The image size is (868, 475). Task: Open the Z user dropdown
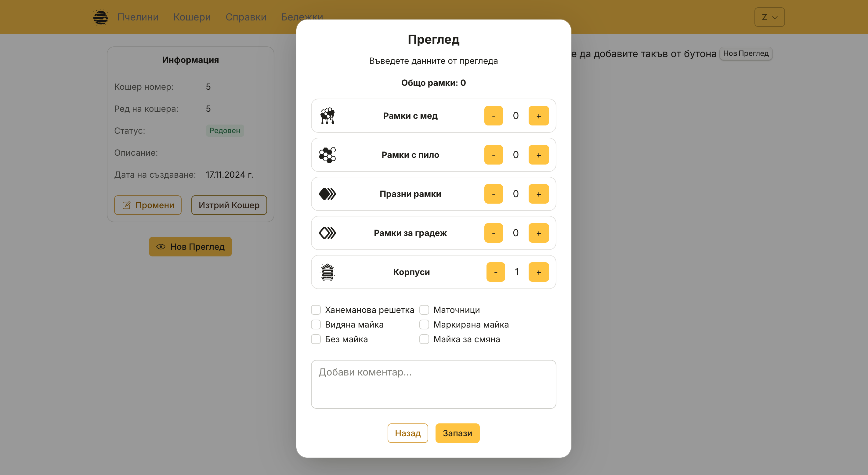769,17
